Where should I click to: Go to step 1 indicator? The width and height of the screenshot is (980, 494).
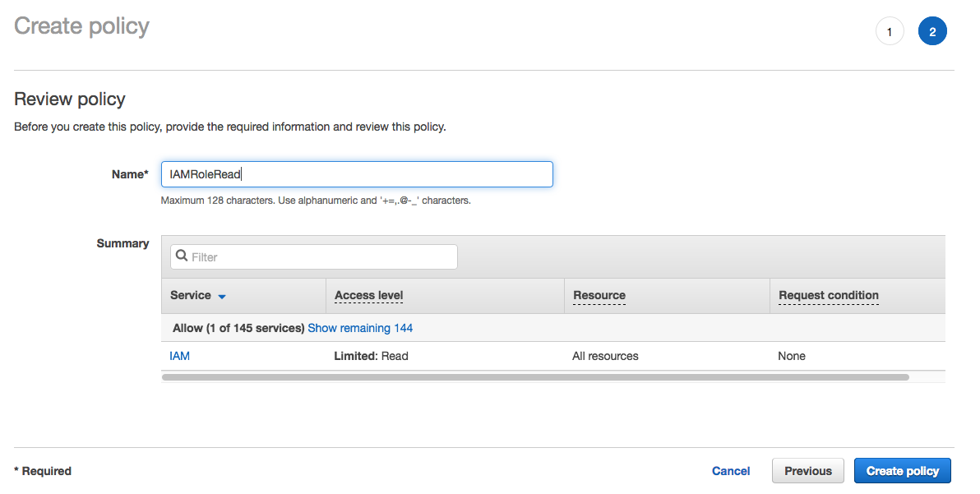(x=890, y=31)
